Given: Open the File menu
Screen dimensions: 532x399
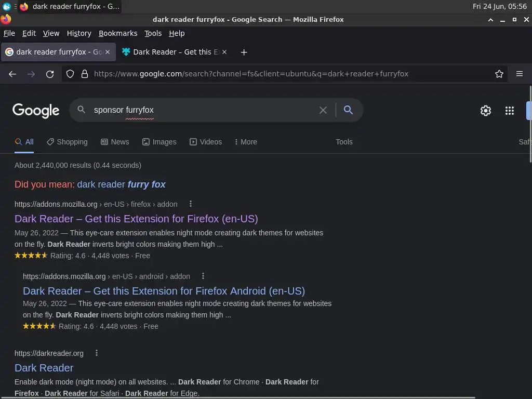Looking at the screenshot, I should pyautogui.click(x=9, y=33).
